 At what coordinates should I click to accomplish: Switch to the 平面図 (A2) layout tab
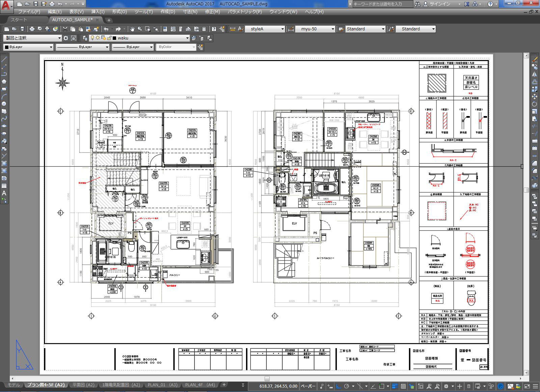point(83,385)
